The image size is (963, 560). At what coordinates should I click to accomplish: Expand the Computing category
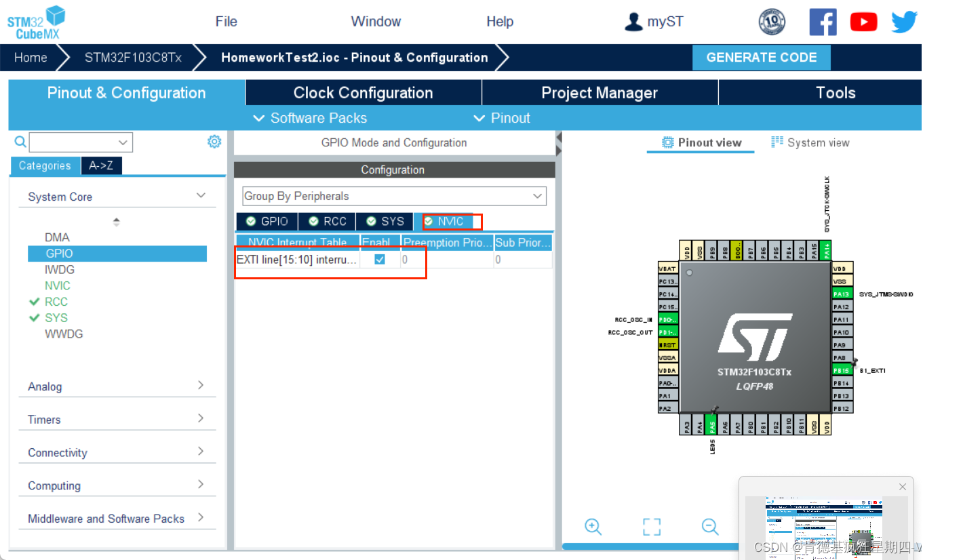click(x=201, y=485)
